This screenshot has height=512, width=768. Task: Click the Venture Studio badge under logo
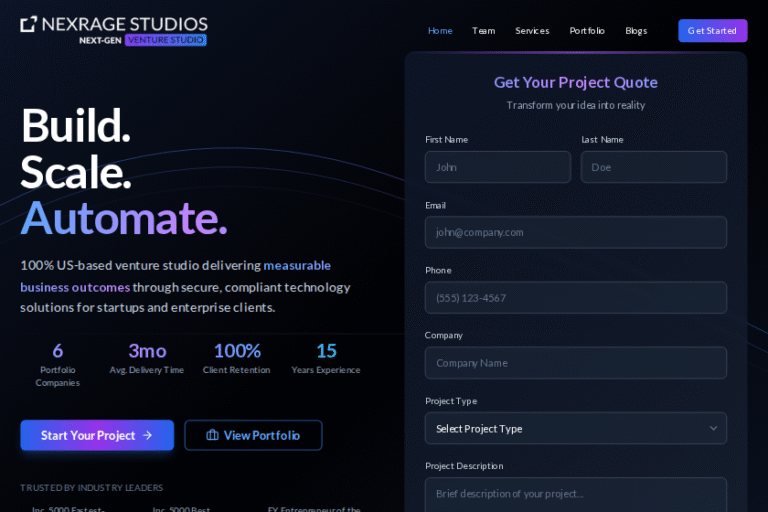tap(165, 40)
